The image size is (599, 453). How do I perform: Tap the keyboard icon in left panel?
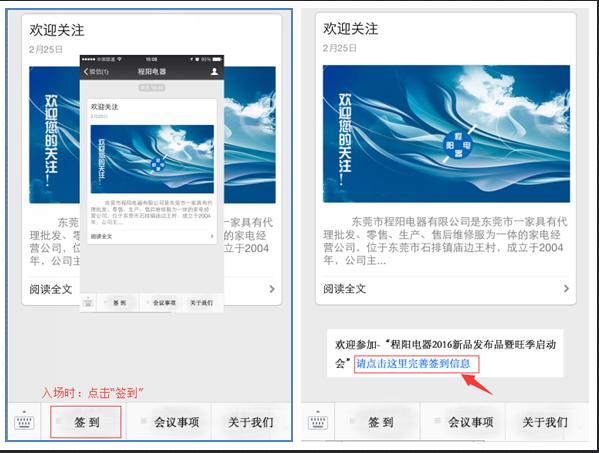point(24,421)
